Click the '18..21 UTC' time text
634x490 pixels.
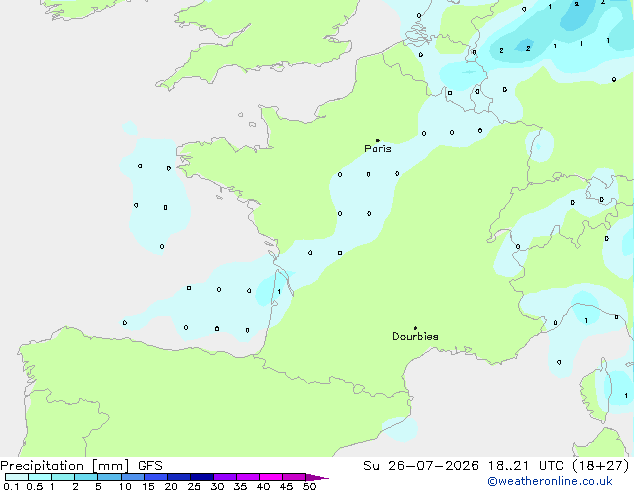[525, 466]
